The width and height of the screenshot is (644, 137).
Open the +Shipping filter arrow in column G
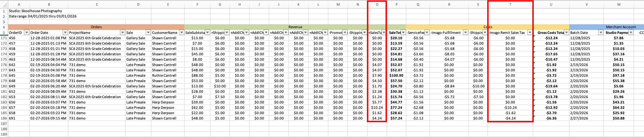(227, 33)
